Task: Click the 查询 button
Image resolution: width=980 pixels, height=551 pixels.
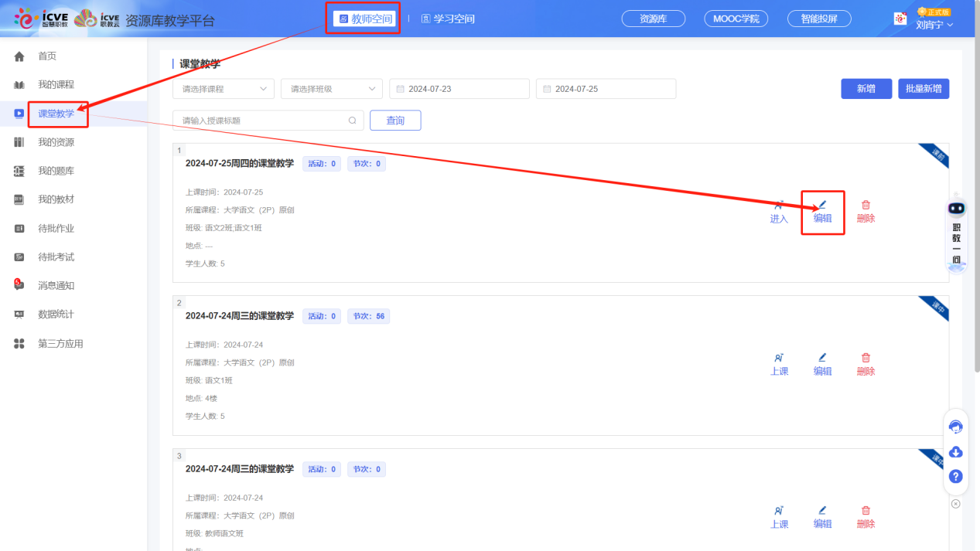Action: pyautogui.click(x=395, y=121)
